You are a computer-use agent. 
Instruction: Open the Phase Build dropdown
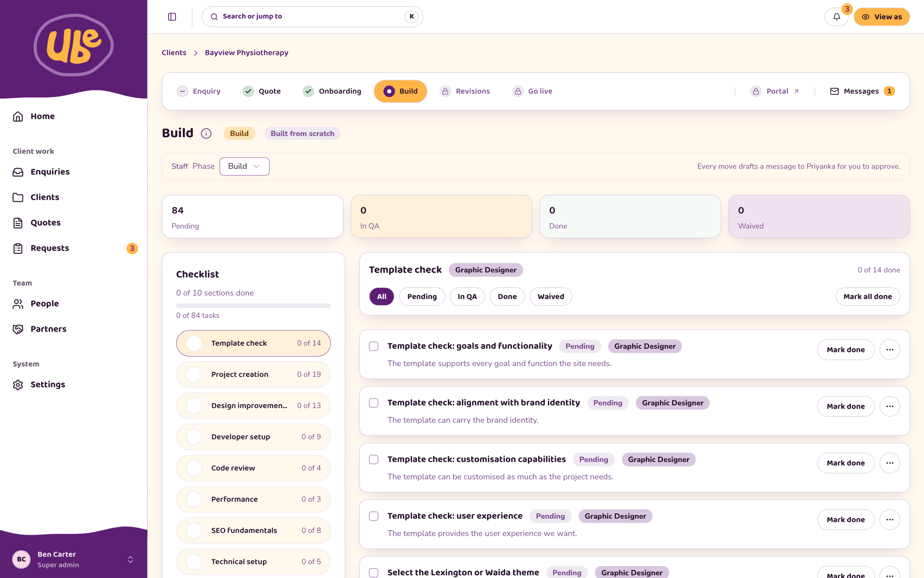pos(244,166)
